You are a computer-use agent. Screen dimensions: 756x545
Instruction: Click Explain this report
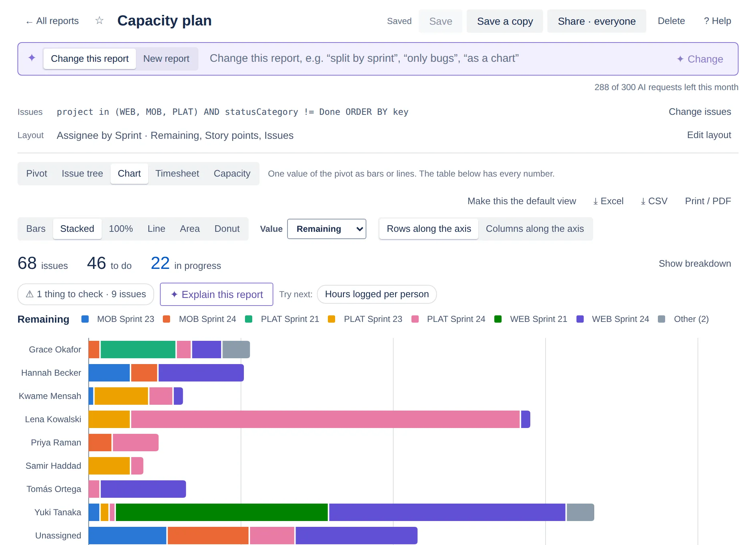tap(217, 294)
